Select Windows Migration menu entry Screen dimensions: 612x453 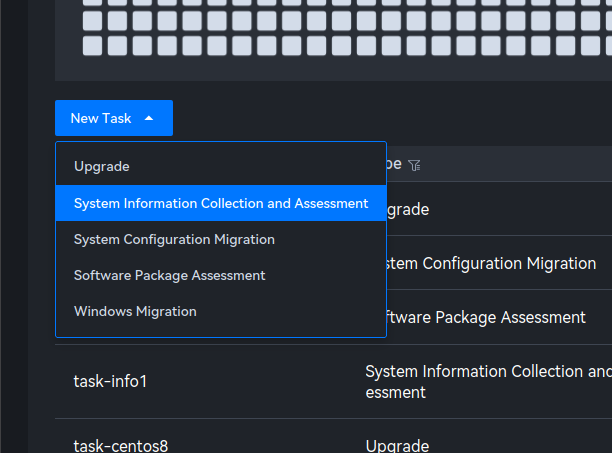[135, 311]
